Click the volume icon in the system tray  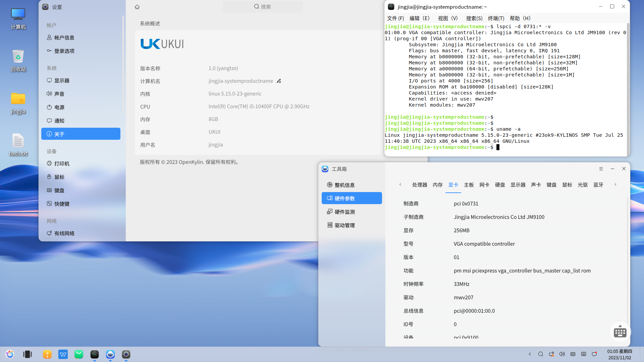coord(562,354)
